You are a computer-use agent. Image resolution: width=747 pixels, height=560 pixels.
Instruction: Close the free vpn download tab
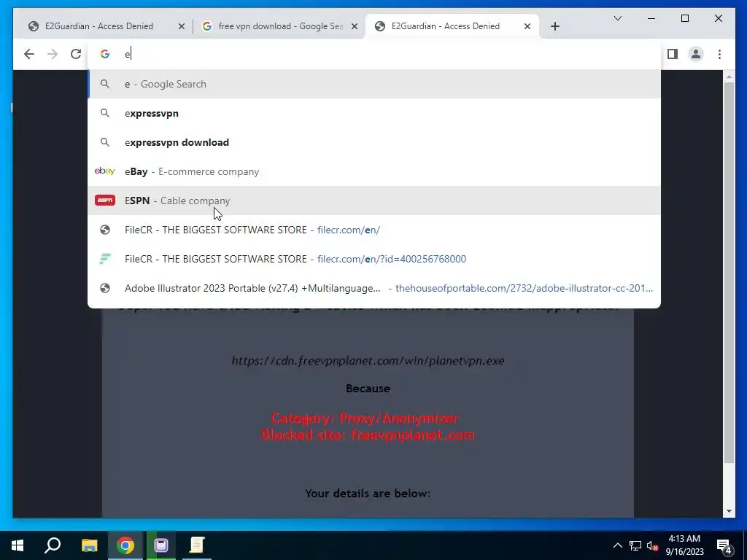pos(354,27)
